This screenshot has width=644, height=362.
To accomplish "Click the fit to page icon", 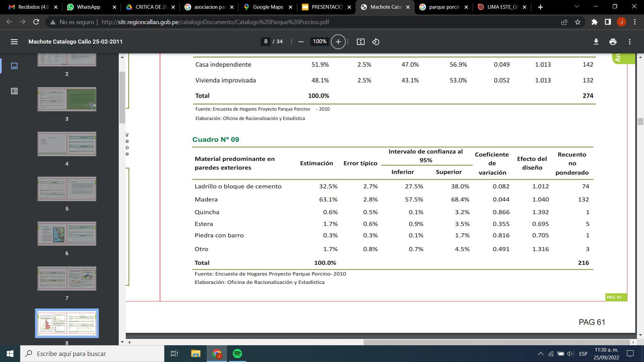I will tap(361, 42).
